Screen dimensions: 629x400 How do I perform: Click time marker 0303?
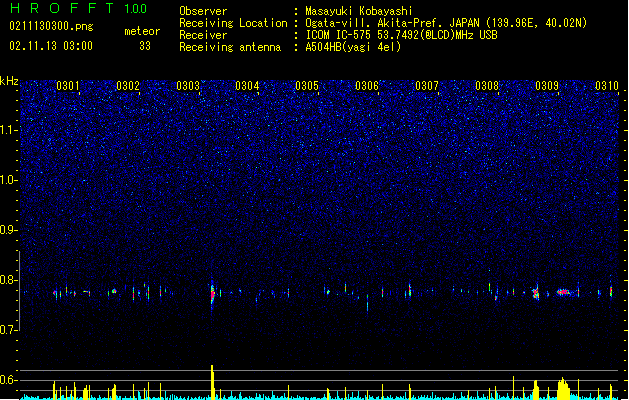[188, 86]
